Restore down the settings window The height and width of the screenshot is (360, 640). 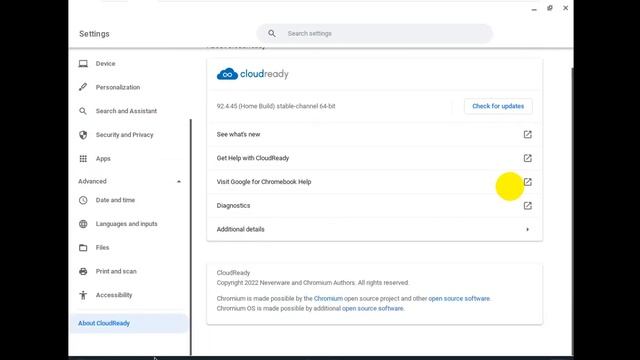(550, 8)
